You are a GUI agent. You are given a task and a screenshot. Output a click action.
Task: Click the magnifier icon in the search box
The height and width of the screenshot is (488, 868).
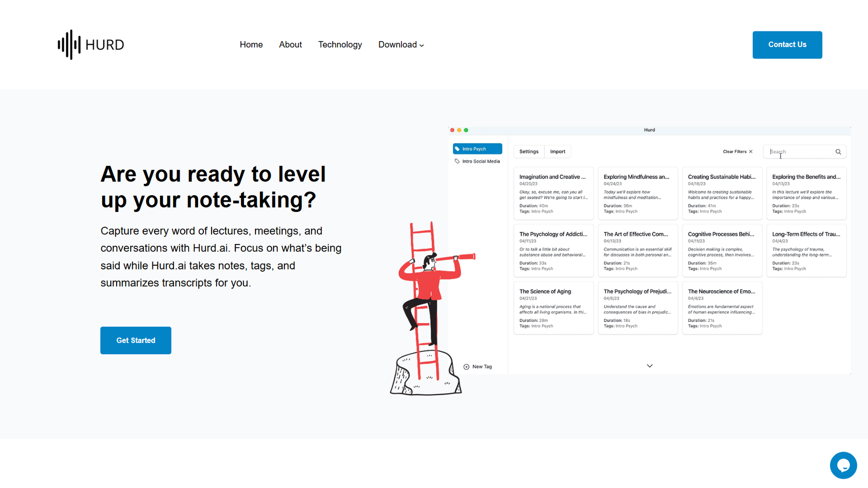[838, 152]
